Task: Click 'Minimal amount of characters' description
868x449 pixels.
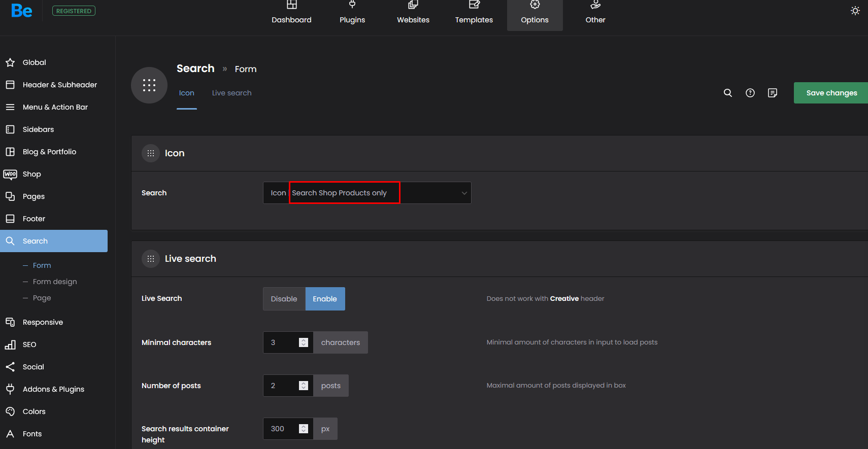Action: pos(572,342)
